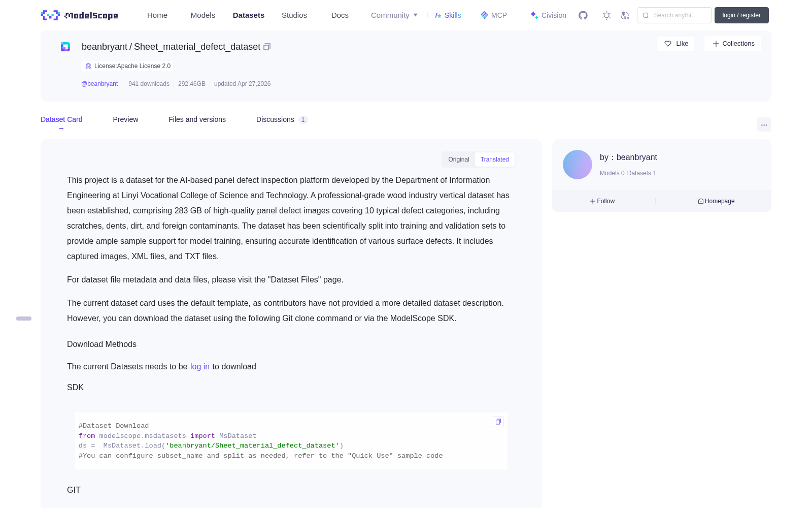
Task: Open the Docs nav item
Action: click(340, 15)
